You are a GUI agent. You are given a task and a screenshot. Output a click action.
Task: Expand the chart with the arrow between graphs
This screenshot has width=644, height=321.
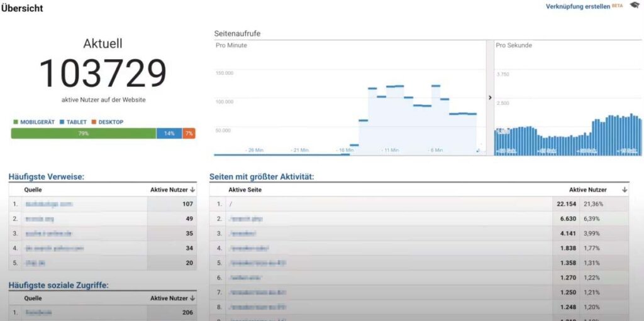(x=489, y=98)
